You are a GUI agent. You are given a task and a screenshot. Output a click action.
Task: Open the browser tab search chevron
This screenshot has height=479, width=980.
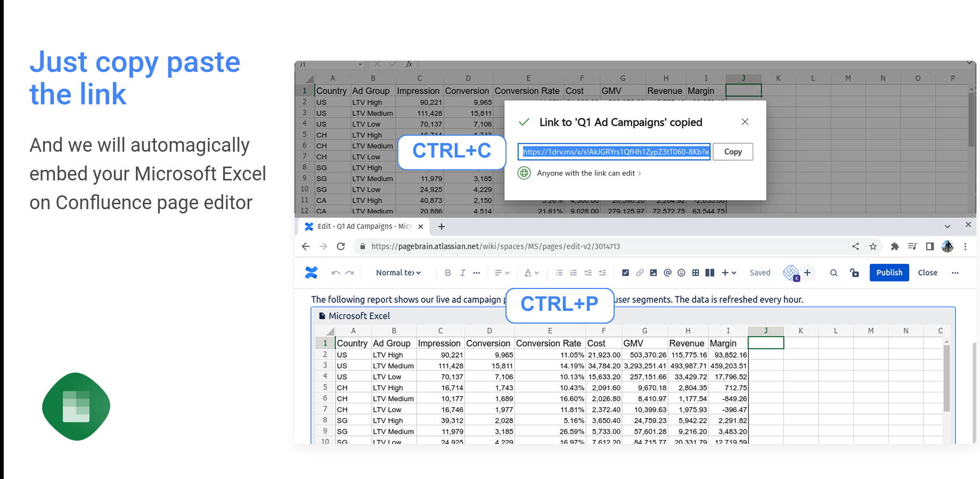(948, 227)
